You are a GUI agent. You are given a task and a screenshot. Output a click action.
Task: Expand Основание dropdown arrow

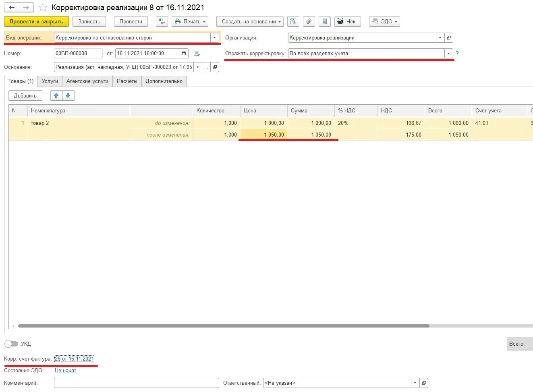(x=198, y=67)
